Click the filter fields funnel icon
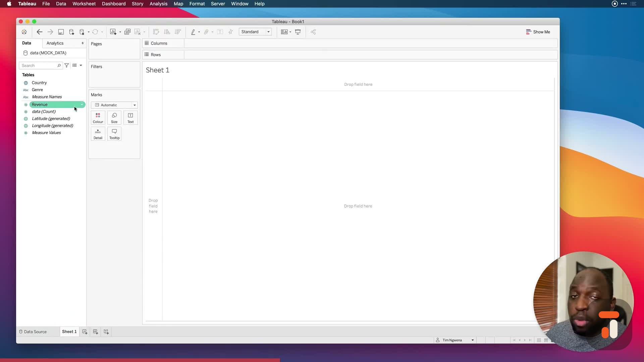 pyautogui.click(x=67, y=65)
